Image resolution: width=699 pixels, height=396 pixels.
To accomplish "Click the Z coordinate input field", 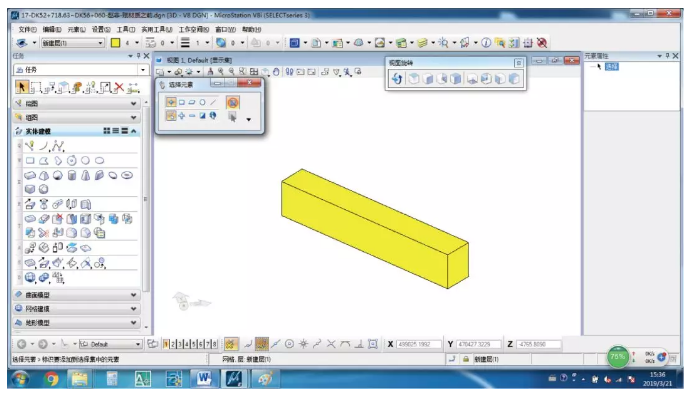I will point(539,344).
